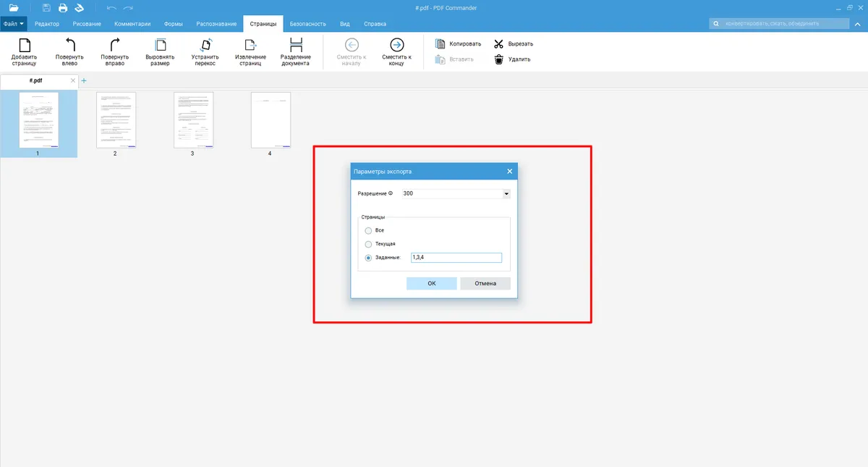This screenshot has width=868, height=467.
Task: Click the Отмена button
Action: pyautogui.click(x=485, y=283)
